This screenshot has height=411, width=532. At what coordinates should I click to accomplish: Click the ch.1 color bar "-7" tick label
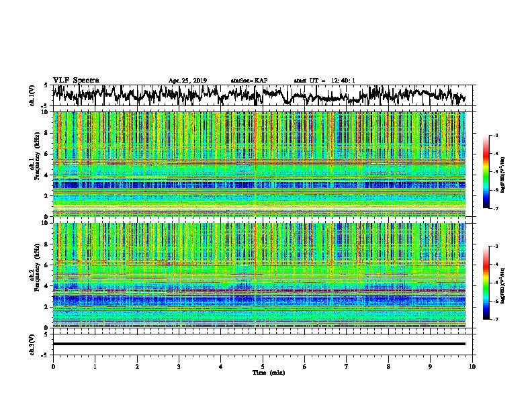pos(496,208)
